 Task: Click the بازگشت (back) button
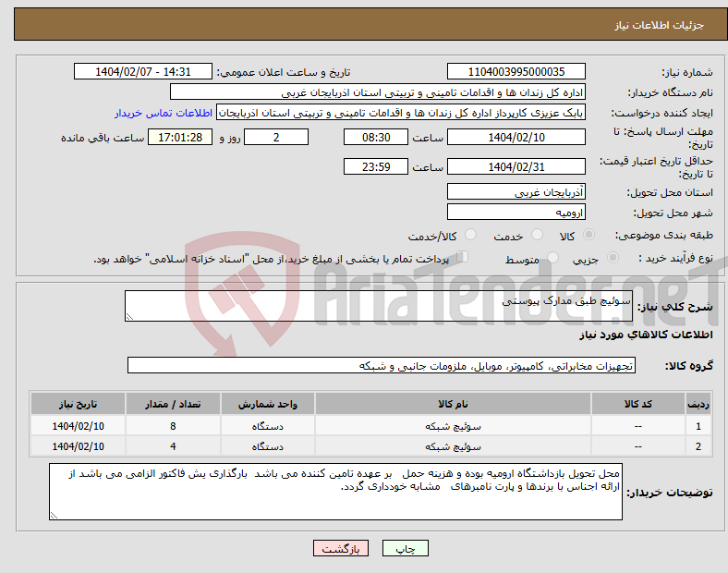pos(341,548)
